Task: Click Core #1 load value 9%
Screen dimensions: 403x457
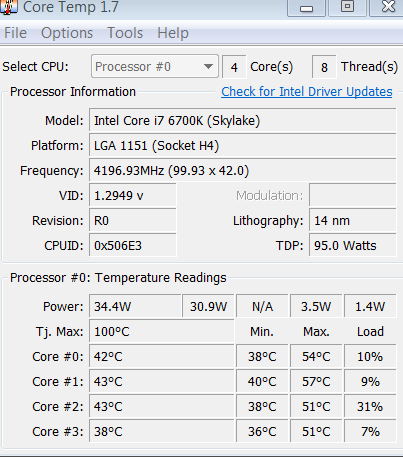Action: tap(370, 381)
